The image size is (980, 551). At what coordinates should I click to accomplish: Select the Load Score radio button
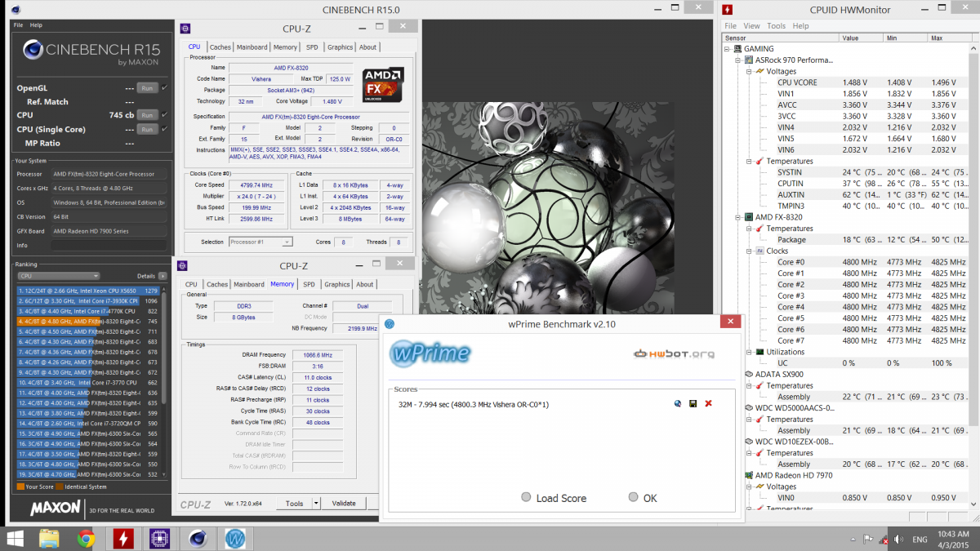[x=526, y=497]
